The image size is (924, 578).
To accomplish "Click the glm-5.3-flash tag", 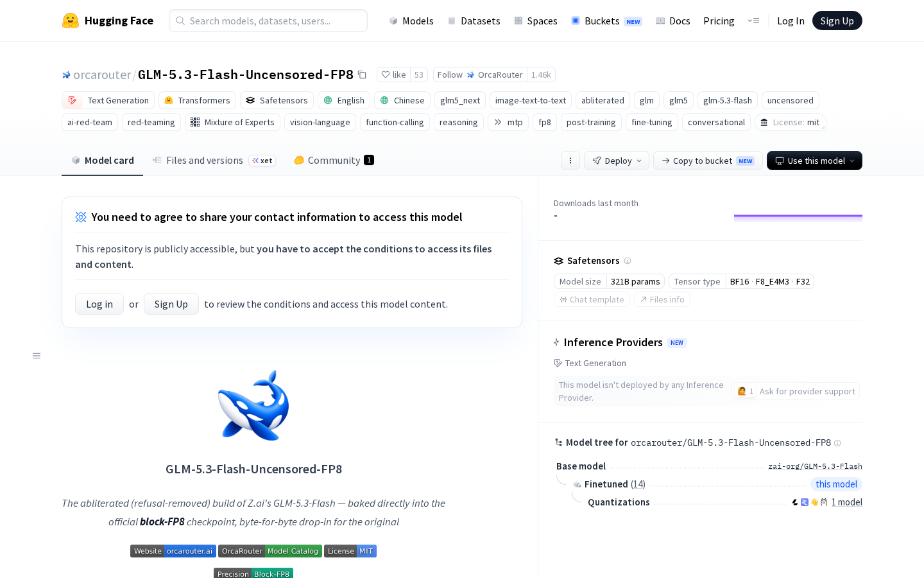I will click(x=728, y=100).
